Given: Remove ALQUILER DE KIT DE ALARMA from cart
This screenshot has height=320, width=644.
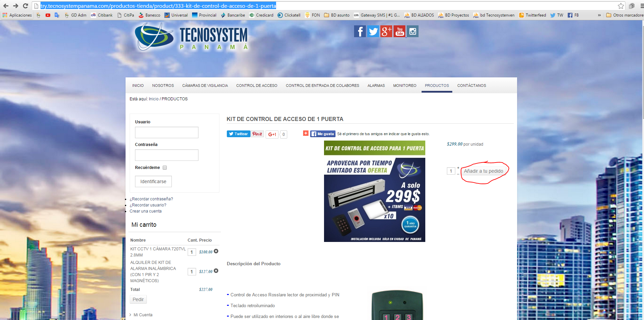Looking at the screenshot, I should [216, 271].
